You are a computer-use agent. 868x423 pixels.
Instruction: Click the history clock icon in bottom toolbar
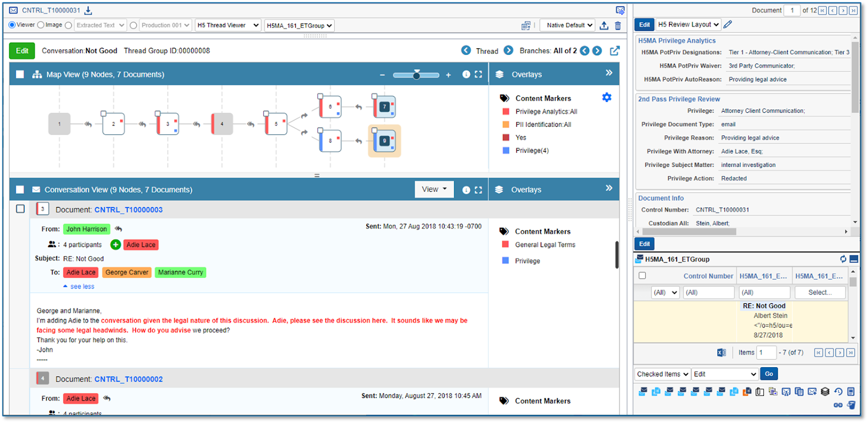pyautogui.click(x=838, y=392)
